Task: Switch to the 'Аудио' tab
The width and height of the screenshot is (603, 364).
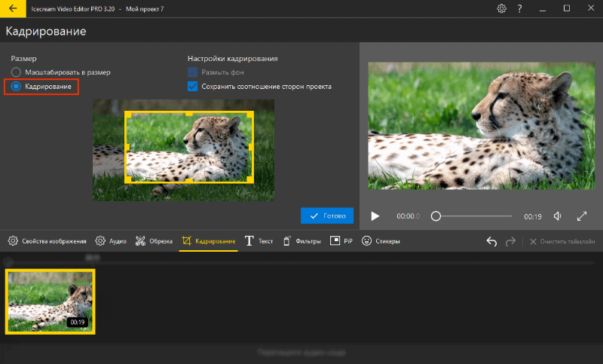Action: [110, 241]
